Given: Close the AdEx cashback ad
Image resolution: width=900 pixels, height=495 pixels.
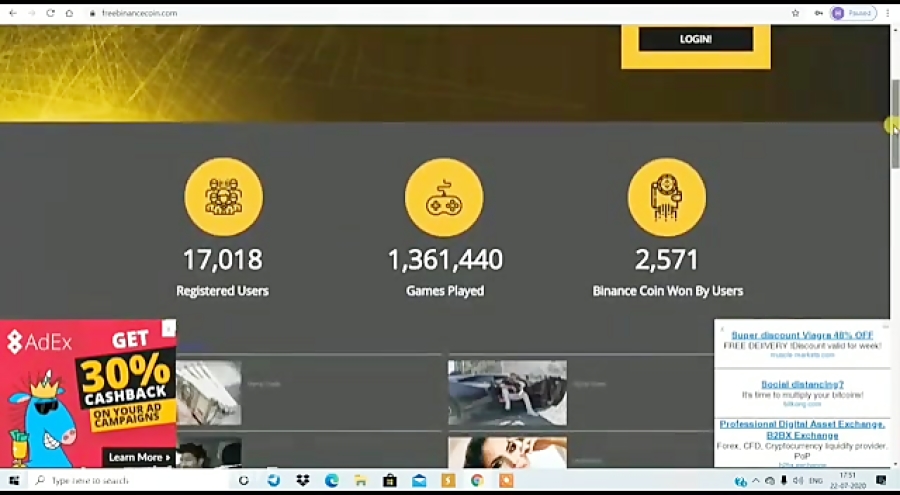Looking at the screenshot, I should click(169, 328).
